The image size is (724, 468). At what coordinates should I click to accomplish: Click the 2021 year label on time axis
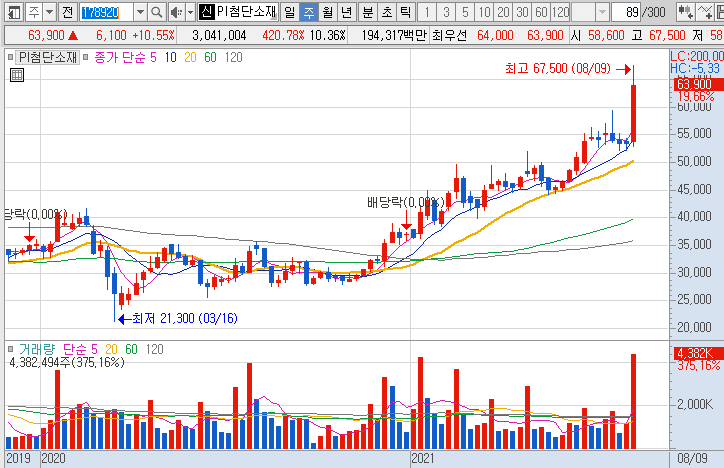coord(423,458)
